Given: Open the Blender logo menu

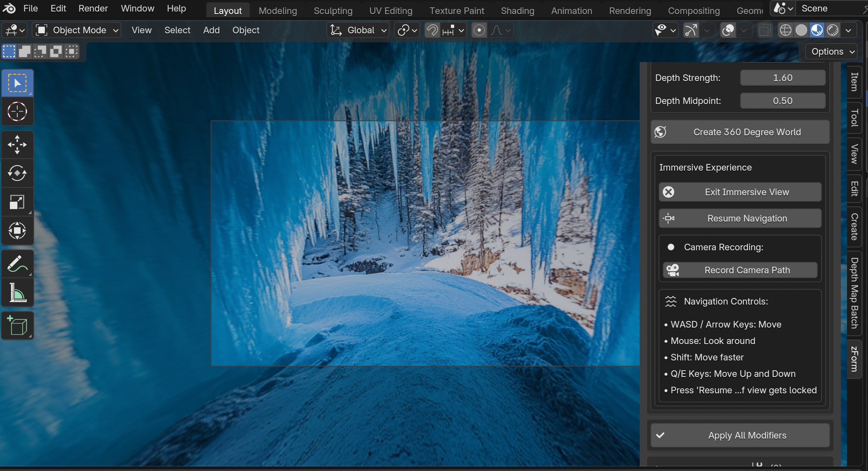Looking at the screenshot, I should [x=9, y=8].
